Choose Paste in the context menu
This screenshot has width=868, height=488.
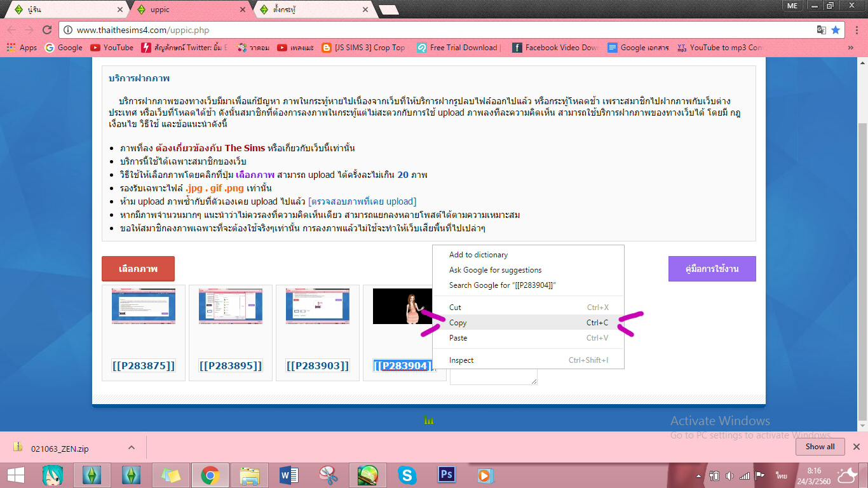point(528,338)
